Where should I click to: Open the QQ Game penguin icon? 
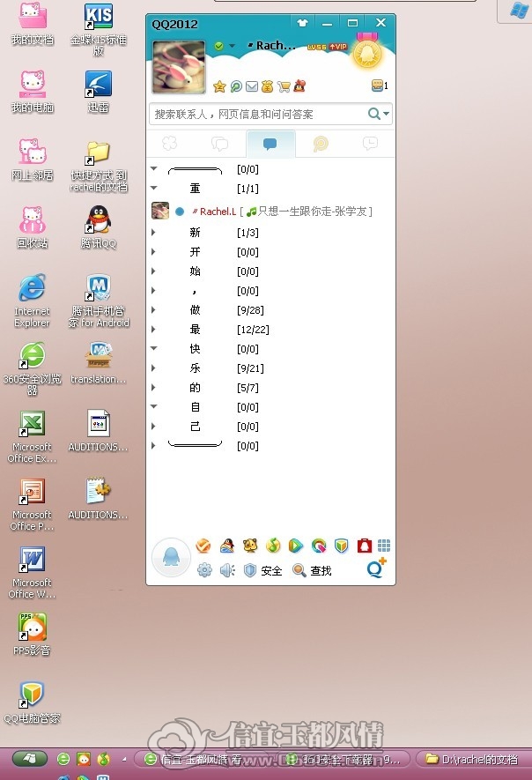(227, 546)
